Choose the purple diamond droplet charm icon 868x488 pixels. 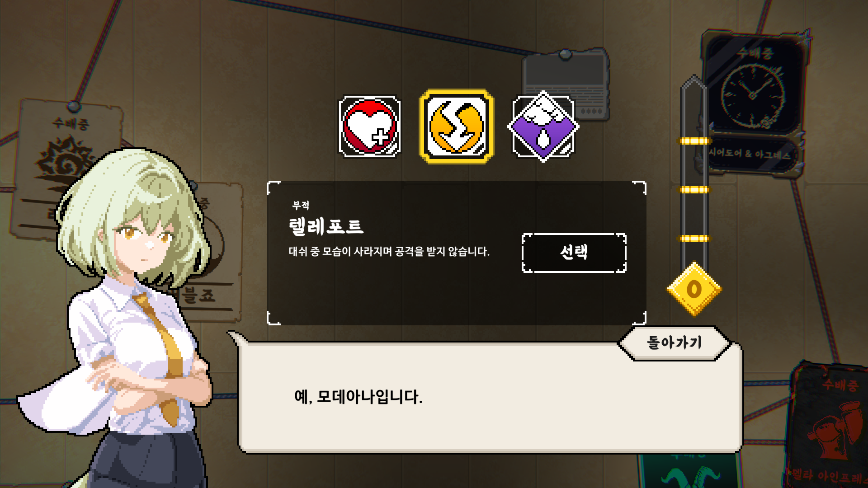[x=543, y=127]
